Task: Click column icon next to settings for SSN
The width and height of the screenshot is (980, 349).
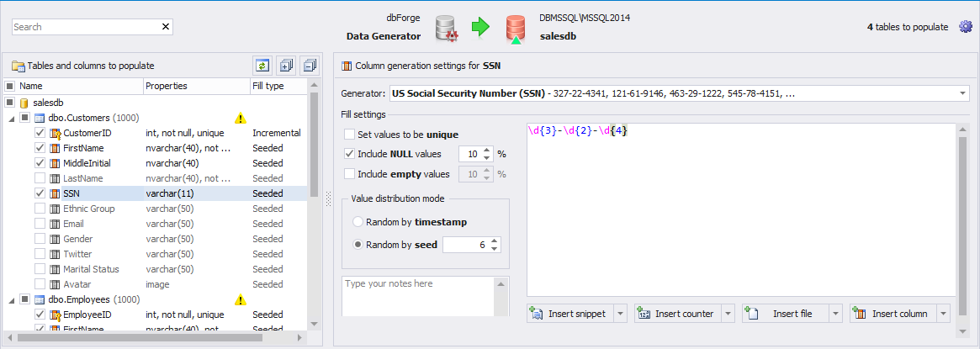Action: pos(347,66)
